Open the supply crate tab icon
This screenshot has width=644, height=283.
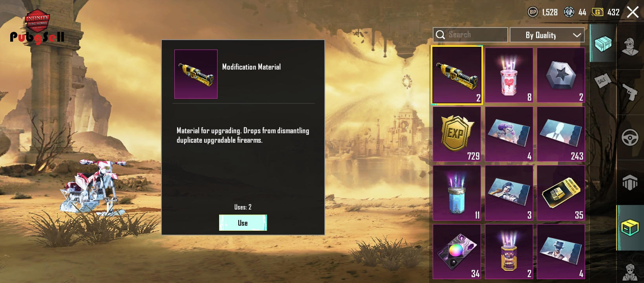(x=603, y=43)
